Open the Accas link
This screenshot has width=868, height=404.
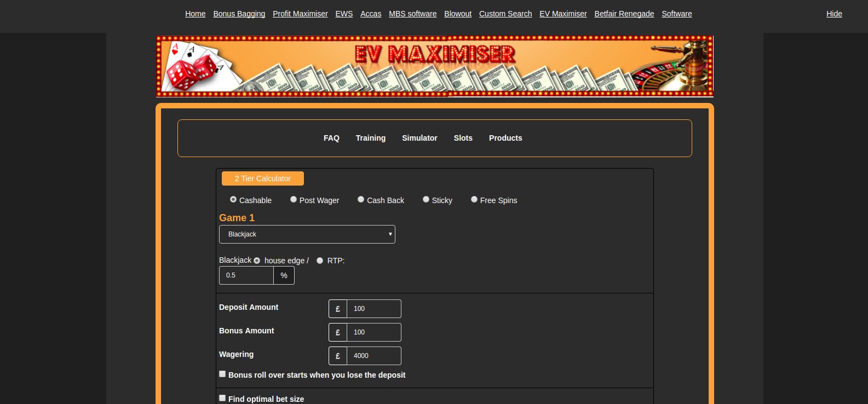point(371,14)
